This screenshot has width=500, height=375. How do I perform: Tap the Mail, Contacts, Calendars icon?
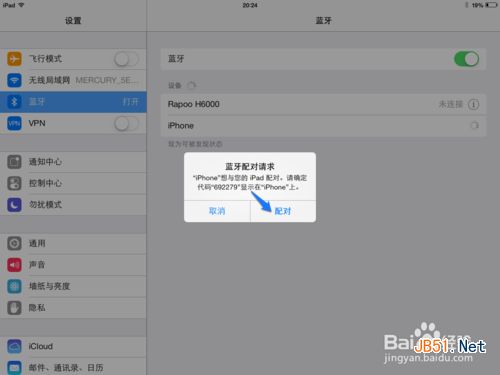pos(14,368)
